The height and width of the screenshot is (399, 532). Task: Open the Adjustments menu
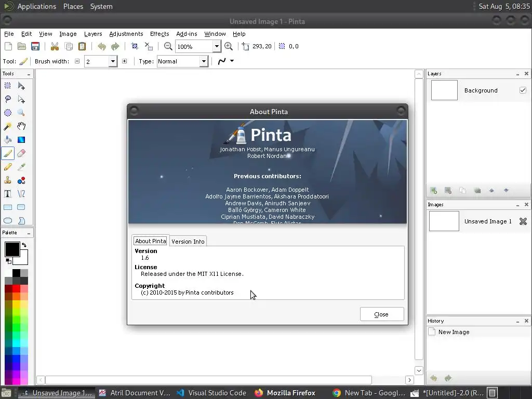tap(126, 34)
